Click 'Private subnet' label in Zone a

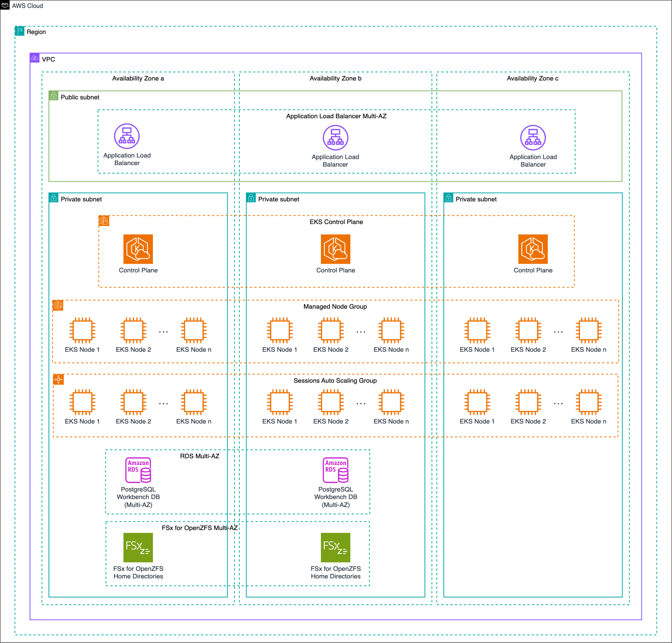[x=81, y=199]
